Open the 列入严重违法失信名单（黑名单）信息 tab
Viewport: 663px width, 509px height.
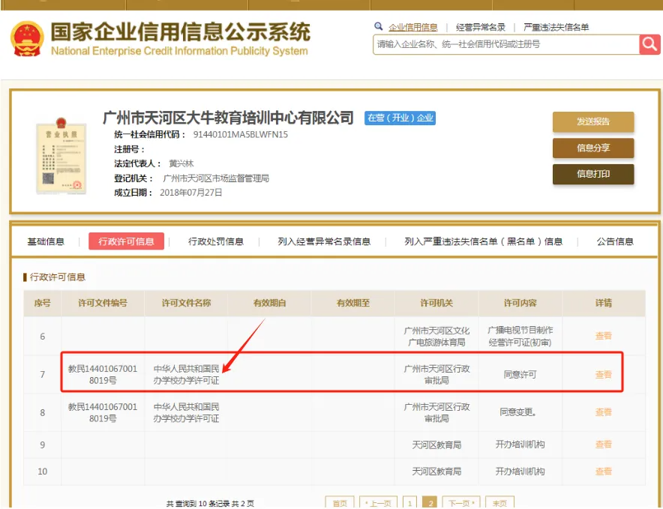point(483,241)
